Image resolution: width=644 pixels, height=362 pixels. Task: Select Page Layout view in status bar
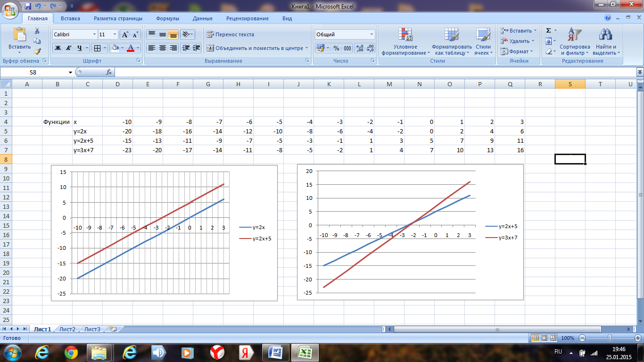pos(545,338)
